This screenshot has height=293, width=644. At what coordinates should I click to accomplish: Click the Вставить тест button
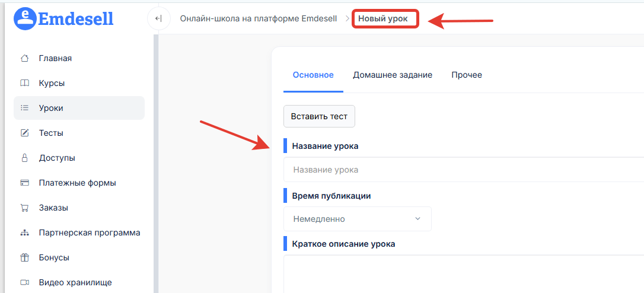click(x=319, y=116)
